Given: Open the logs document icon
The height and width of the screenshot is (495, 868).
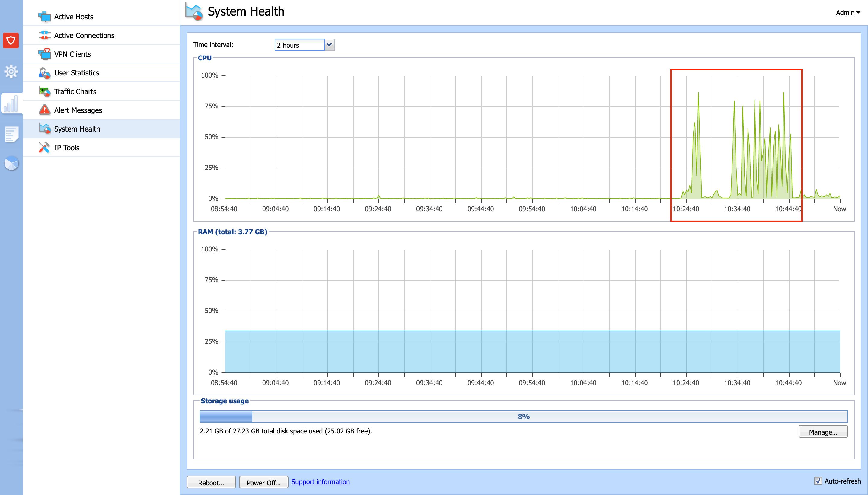Looking at the screenshot, I should point(11,134).
